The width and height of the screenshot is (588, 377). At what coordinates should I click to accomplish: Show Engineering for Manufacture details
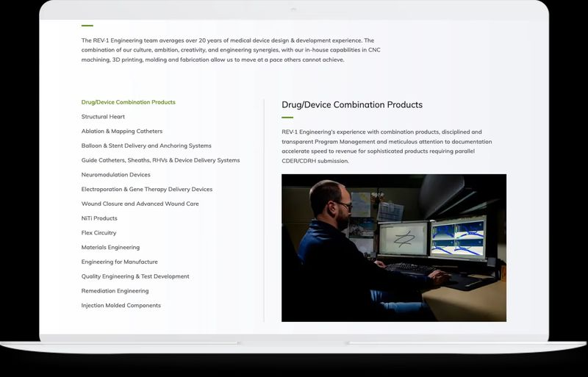pos(119,262)
